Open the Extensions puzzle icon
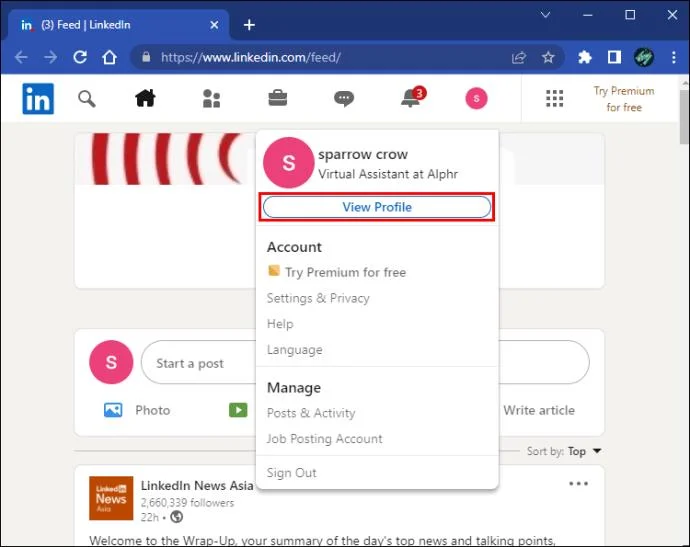 [584, 57]
